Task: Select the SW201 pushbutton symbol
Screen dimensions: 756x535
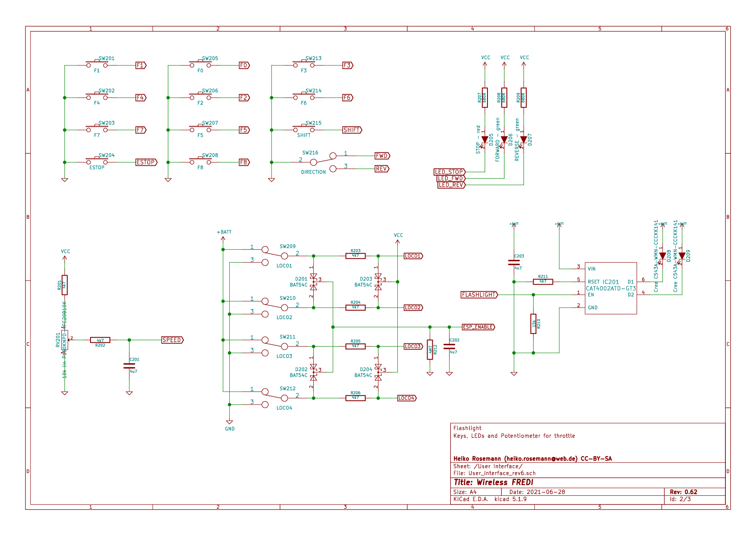Action: pos(97,64)
